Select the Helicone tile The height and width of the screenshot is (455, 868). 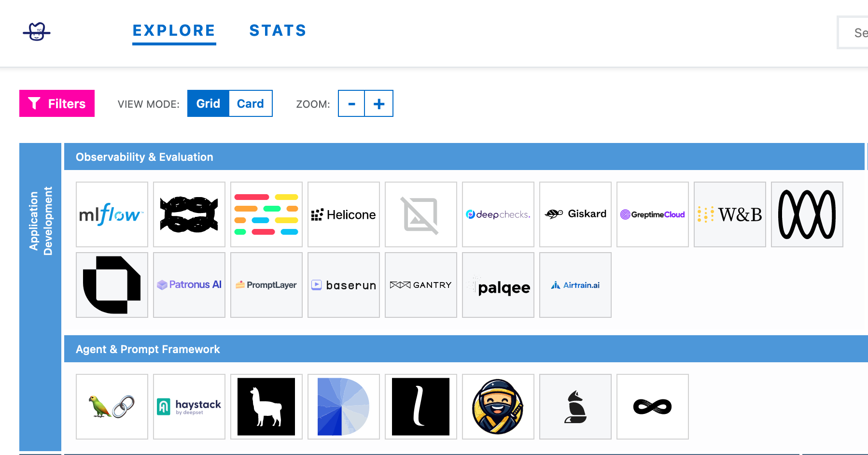pos(344,214)
